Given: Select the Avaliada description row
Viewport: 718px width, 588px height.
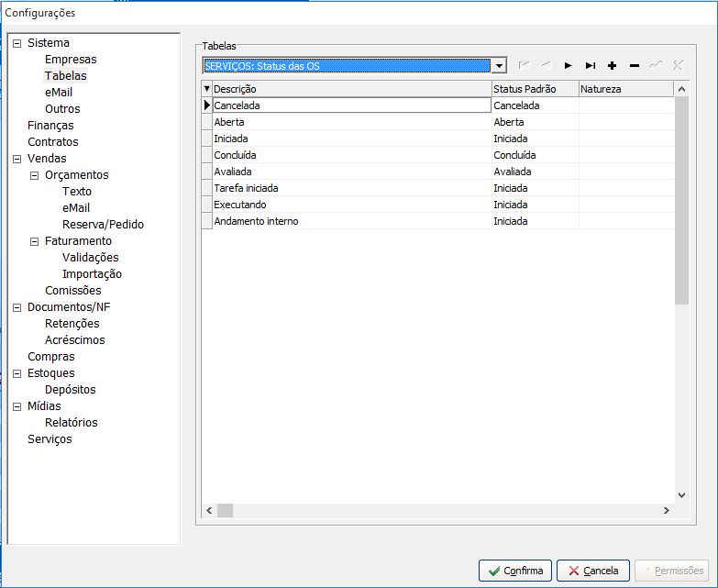Looking at the screenshot, I should 352,172.
